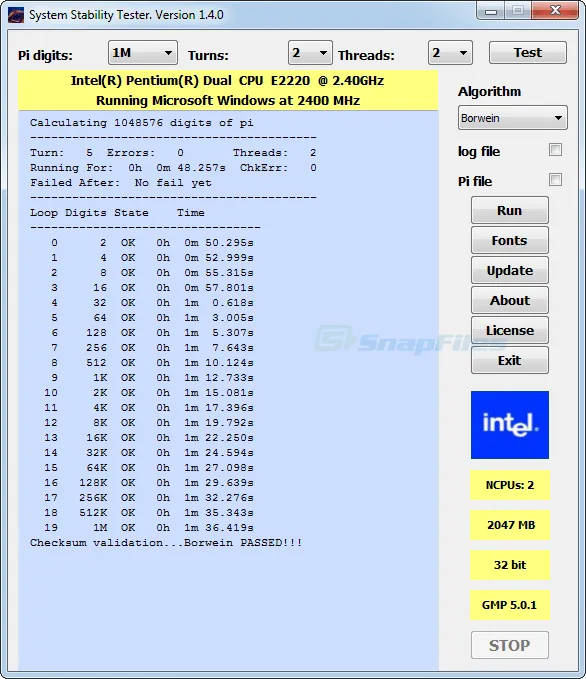Open the Turns dropdown

(310, 53)
